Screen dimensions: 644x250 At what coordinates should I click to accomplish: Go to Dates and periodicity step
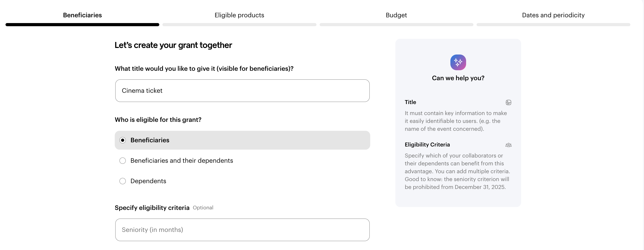553,15
